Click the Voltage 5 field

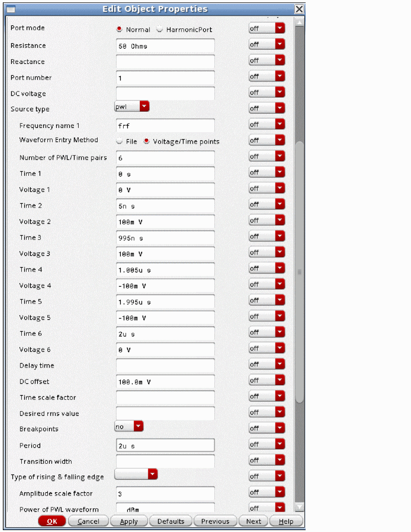coord(165,318)
